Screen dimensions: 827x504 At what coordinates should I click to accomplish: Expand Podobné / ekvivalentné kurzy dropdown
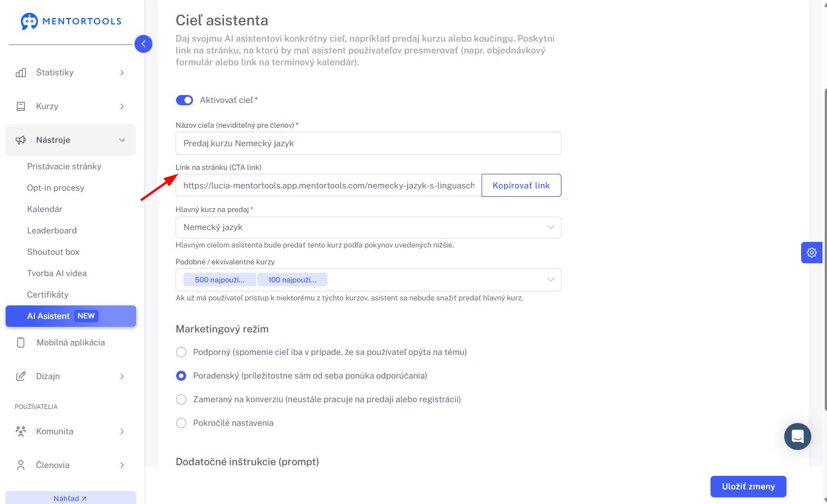368,280
